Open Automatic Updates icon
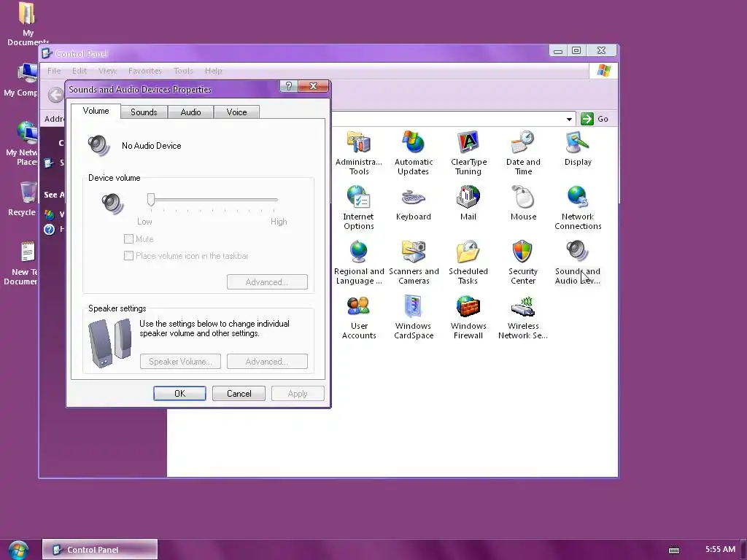 click(x=413, y=153)
